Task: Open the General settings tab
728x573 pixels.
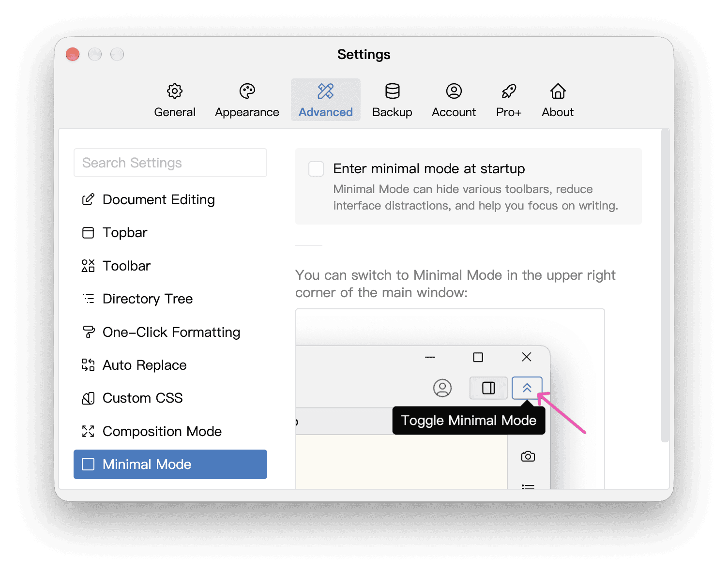Action: tap(175, 100)
